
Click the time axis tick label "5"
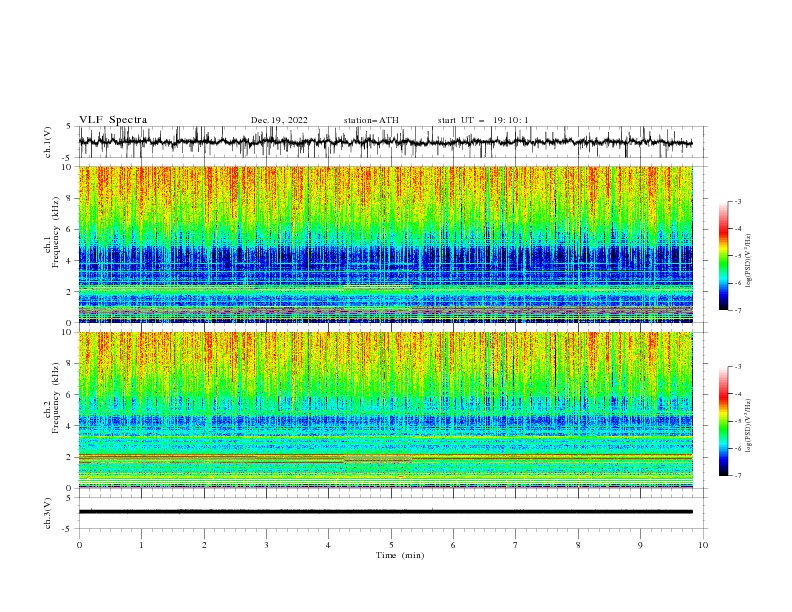[391, 545]
